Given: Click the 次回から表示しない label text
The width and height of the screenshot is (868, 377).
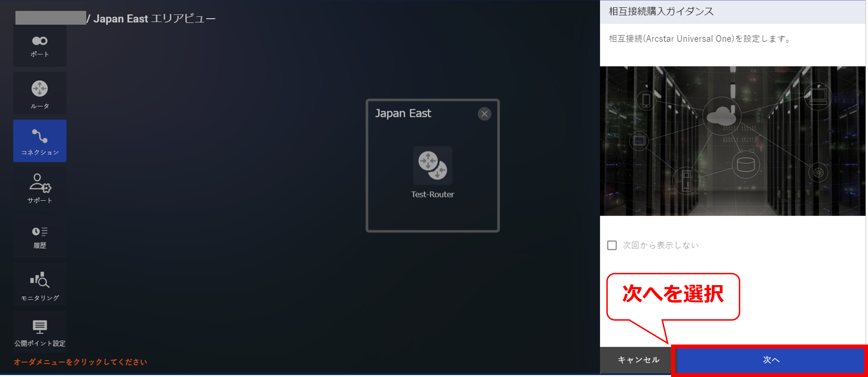Looking at the screenshot, I should (x=661, y=245).
